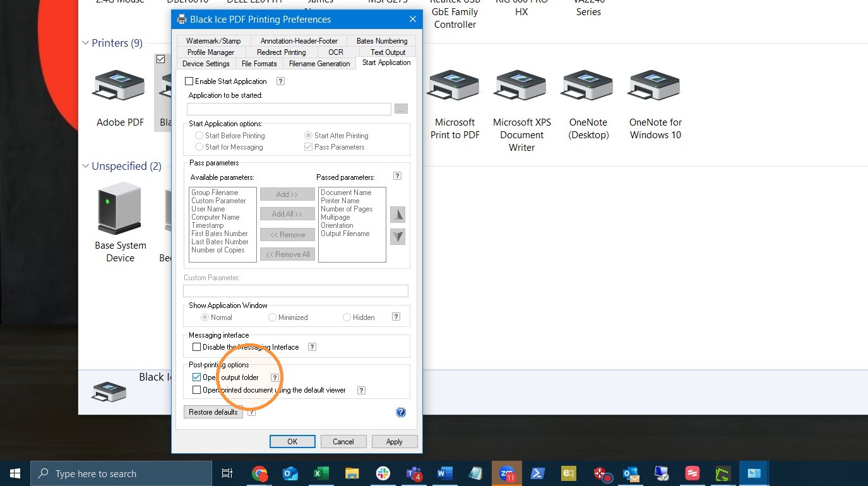Check Disable the Messaging Interface
Image resolution: width=868 pixels, height=486 pixels.
(x=196, y=347)
